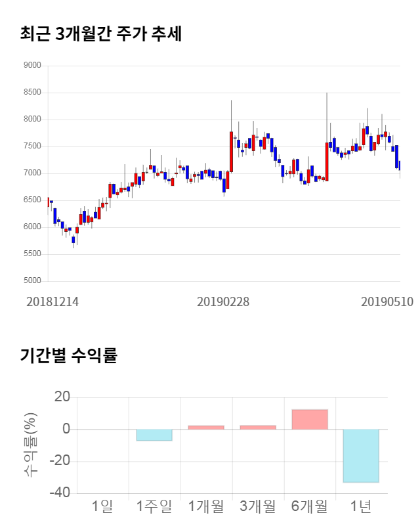
Task: Click the 20190510 date label
Action: [x=387, y=301]
